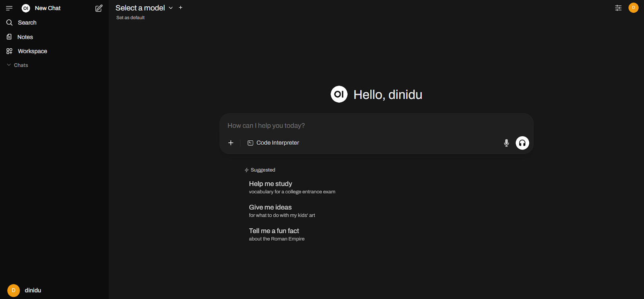Open the Select a model dropdown
This screenshot has height=299, width=644.
click(144, 8)
